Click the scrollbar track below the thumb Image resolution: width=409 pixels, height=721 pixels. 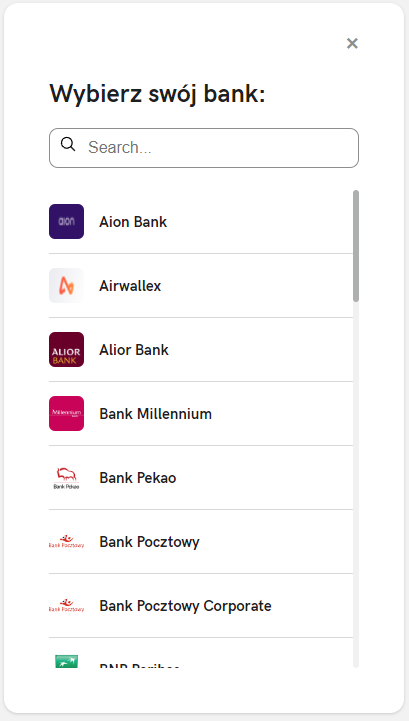[x=356, y=485]
